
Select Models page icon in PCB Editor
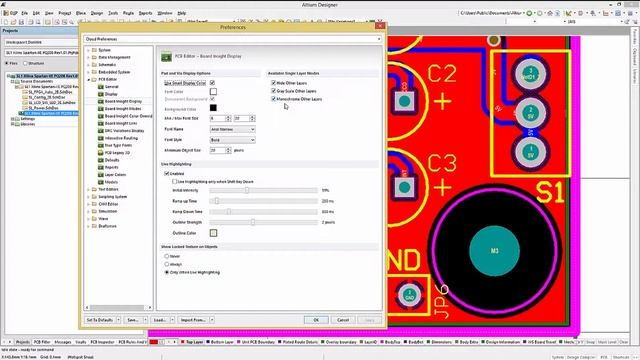[x=100, y=182]
